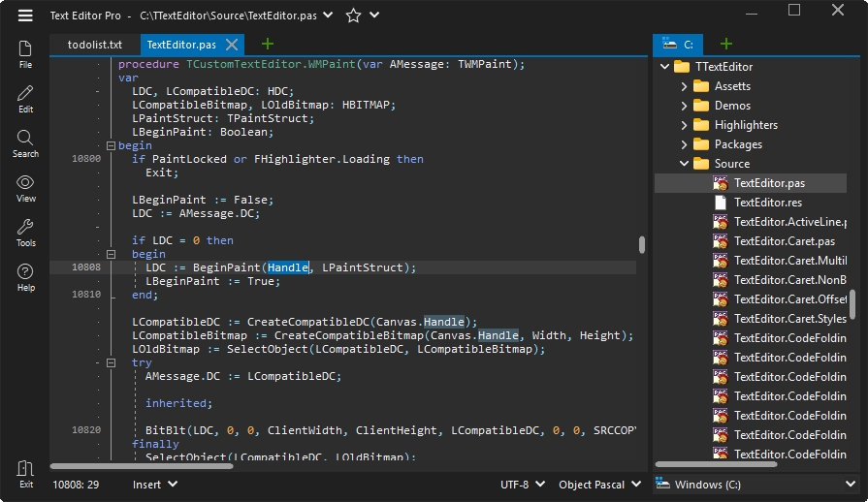Collapse the code fold at begin line
The width and height of the screenshot is (868, 502).
click(111, 145)
